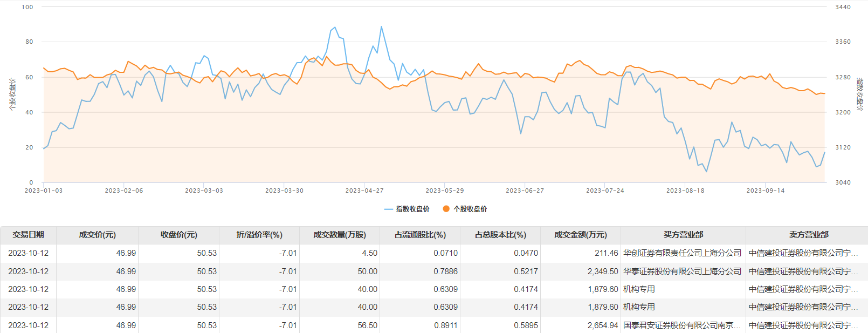
Task: Sort table by 收盘价(元) header
Action: pyautogui.click(x=178, y=235)
